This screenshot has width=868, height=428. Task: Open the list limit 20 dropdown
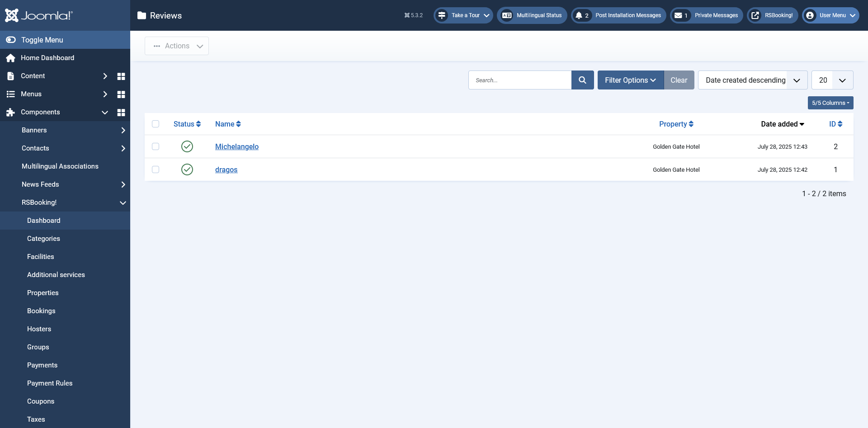click(x=832, y=80)
